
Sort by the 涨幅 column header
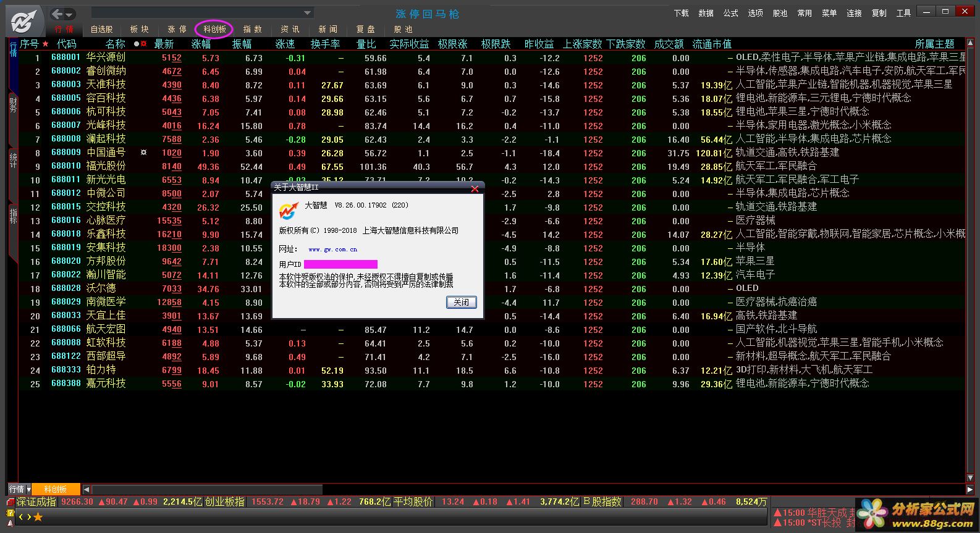point(201,44)
